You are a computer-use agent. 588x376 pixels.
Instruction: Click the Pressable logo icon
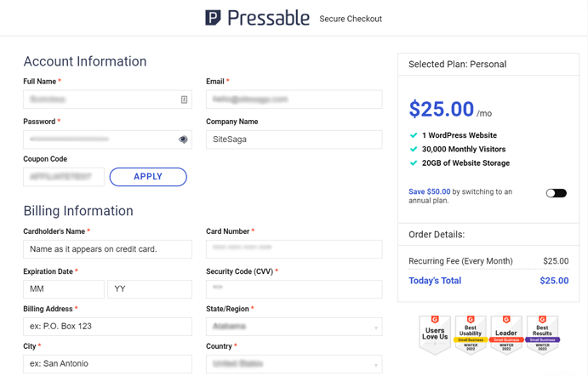coord(213,18)
